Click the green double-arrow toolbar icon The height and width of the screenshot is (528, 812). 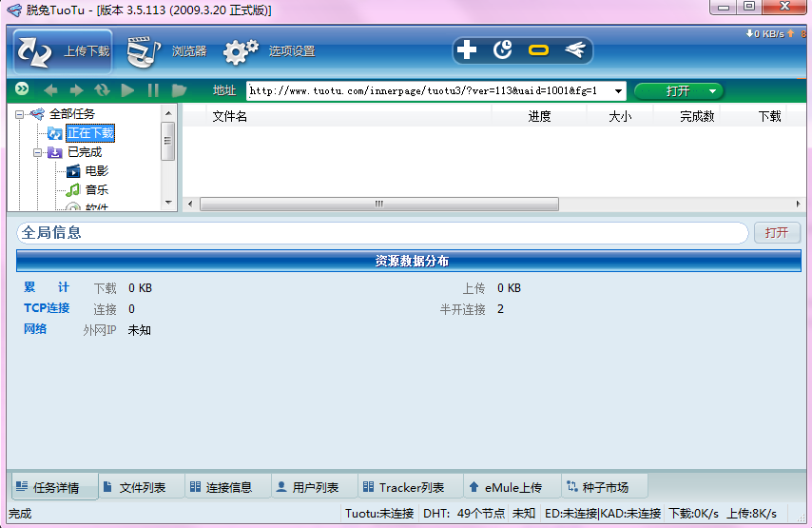tap(22, 89)
